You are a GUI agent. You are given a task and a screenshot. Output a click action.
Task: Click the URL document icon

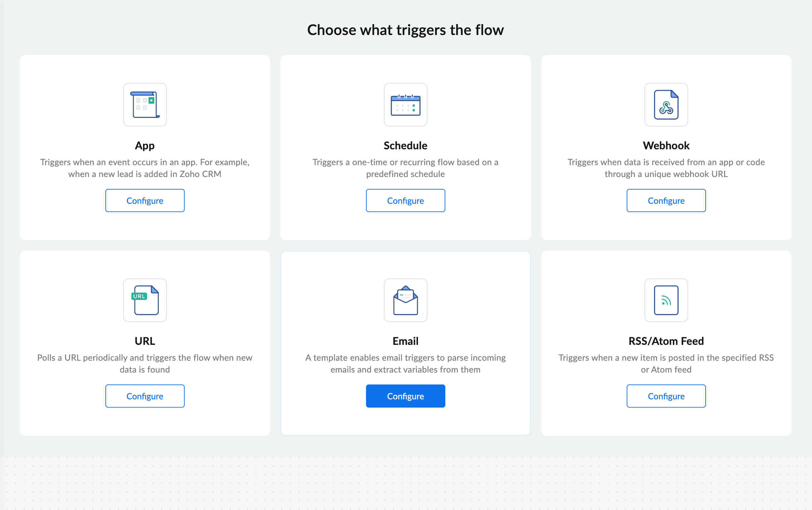click(145, 300)
